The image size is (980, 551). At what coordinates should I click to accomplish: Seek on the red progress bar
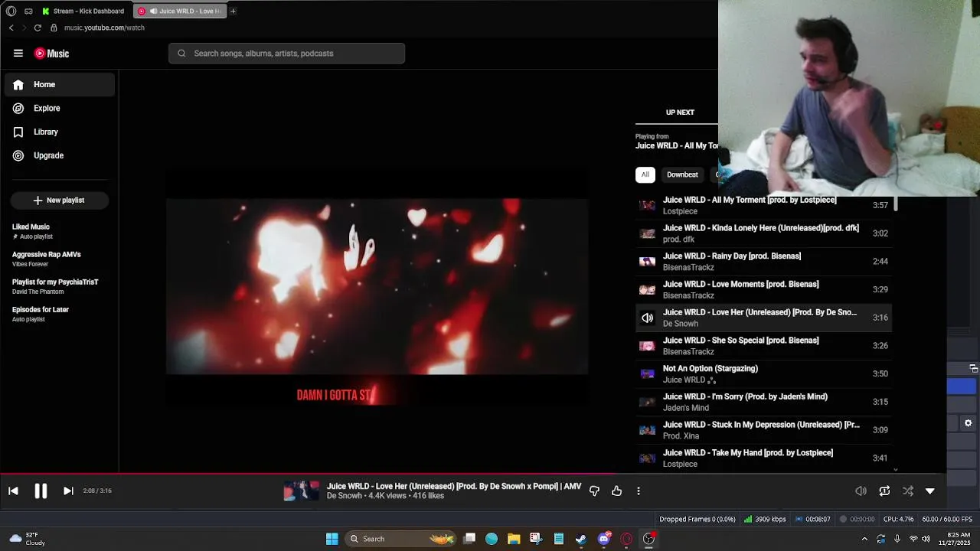click(309, 474)
